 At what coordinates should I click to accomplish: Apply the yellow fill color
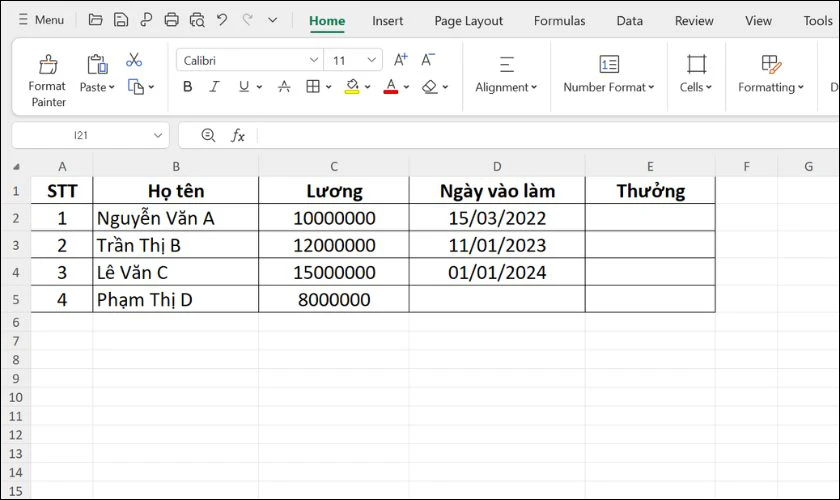pos(352,86)
